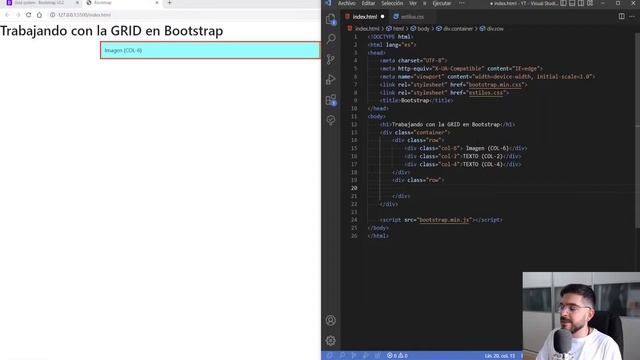640x360 pixels.
Task: Open the Source Control view in VS Code
Action: tap(331, 59)
